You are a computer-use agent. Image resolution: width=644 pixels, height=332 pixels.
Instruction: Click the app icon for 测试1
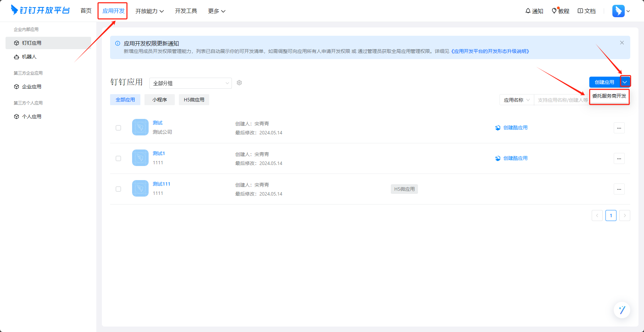[x=140, y=158]
